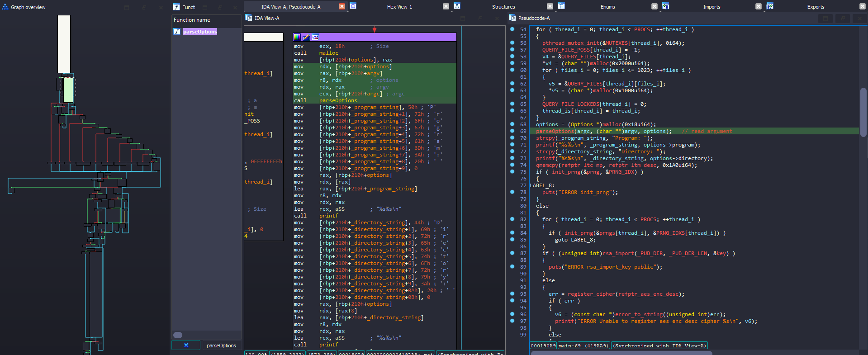Viewport: 868px width, 355px height.
Task: Click the Imports tab icon
Action: 665,6
